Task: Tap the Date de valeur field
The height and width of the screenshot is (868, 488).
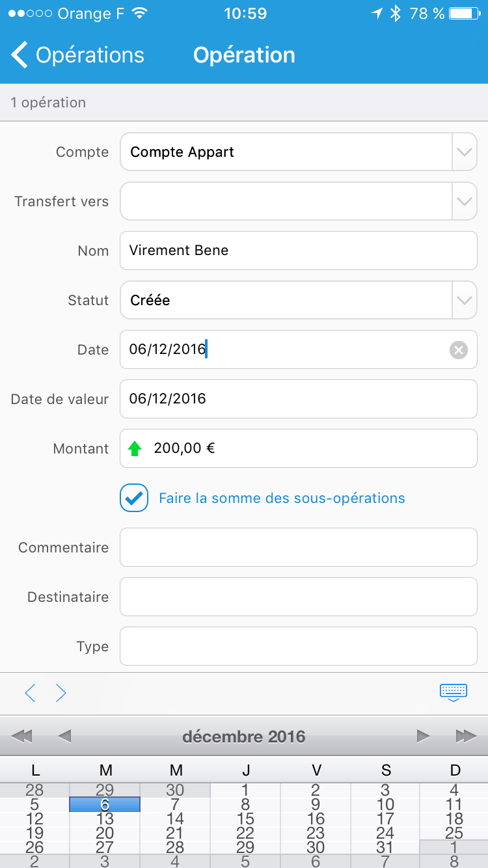Action: coord(299,399)
